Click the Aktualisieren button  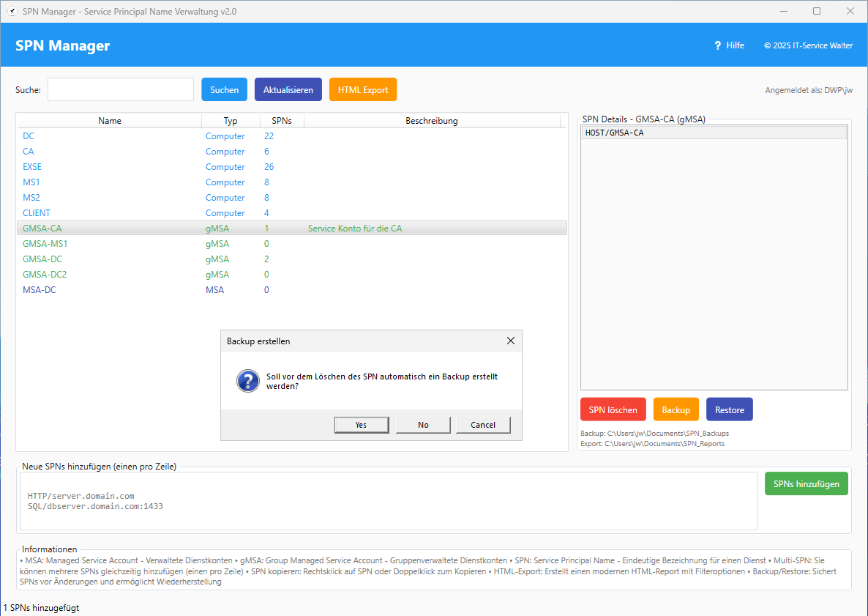click(x=288, y=89)
